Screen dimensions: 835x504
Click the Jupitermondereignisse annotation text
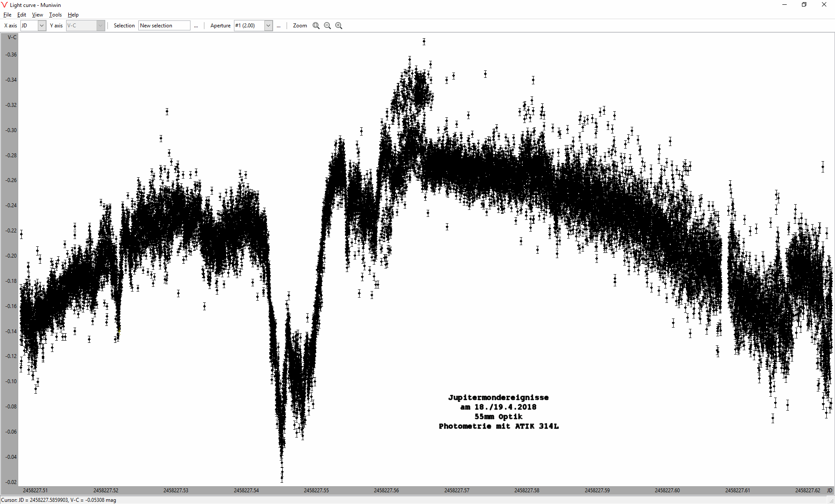click(498, 398)
